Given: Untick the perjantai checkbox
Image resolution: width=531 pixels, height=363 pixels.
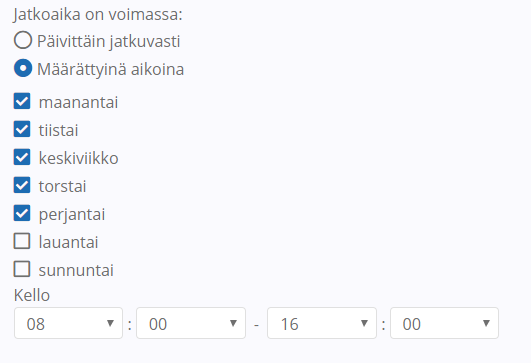Looking at the screenshot, I should [22, 213].
